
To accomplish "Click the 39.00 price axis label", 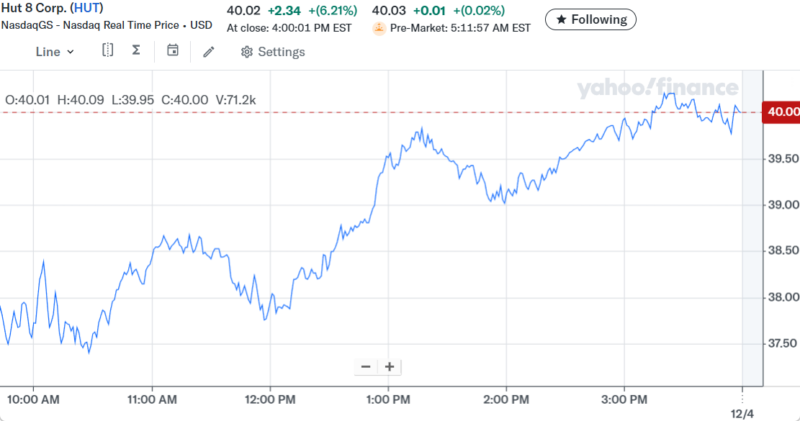I will 781,205.
